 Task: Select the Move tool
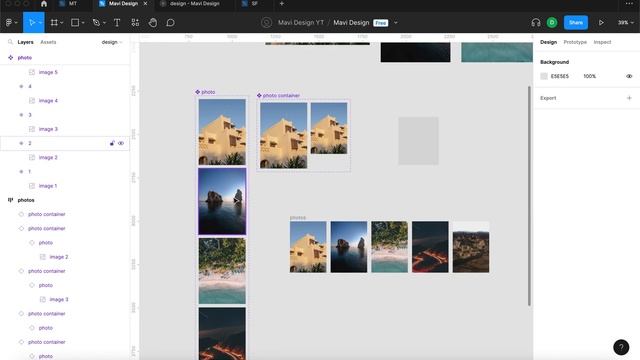(31, 23)
